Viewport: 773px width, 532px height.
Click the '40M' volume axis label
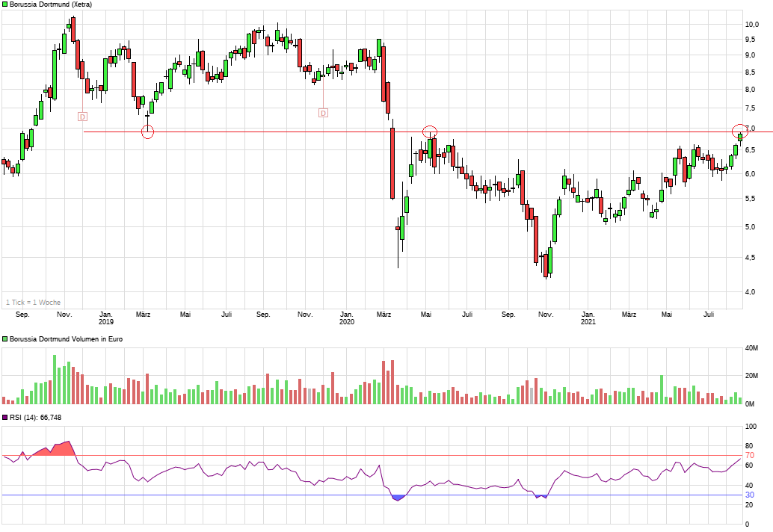tap(752, 348)
